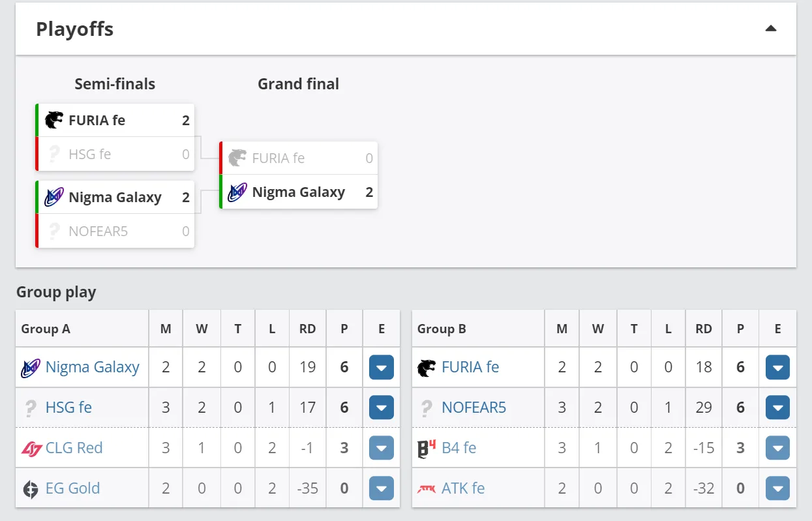
Task: Click round difference 17 for HSG fe
Action: point(307,408)
